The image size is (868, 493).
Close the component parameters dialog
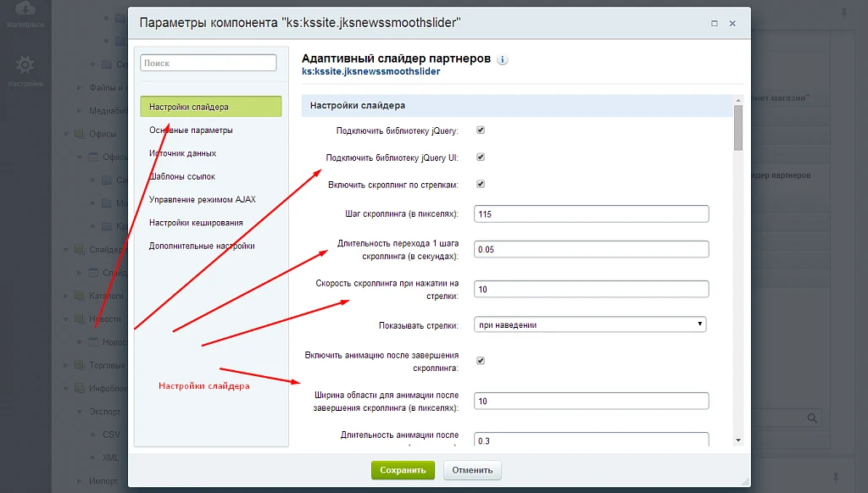(732, 23)
